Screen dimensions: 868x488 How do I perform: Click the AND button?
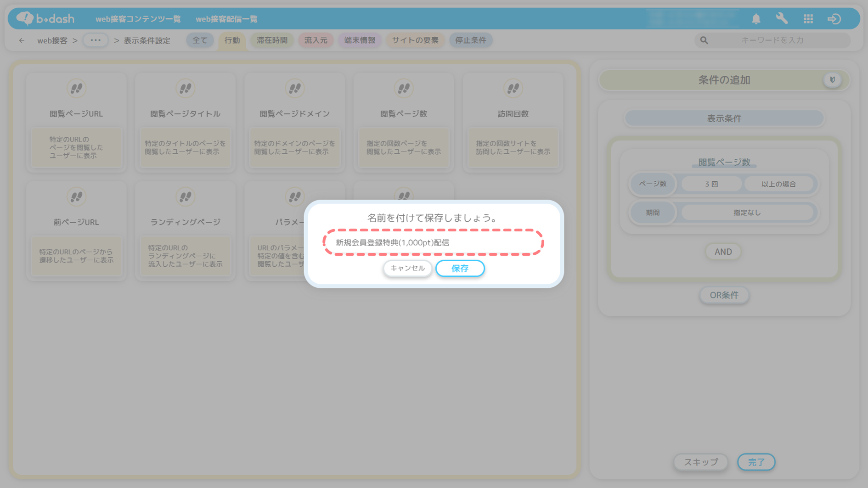723,252
